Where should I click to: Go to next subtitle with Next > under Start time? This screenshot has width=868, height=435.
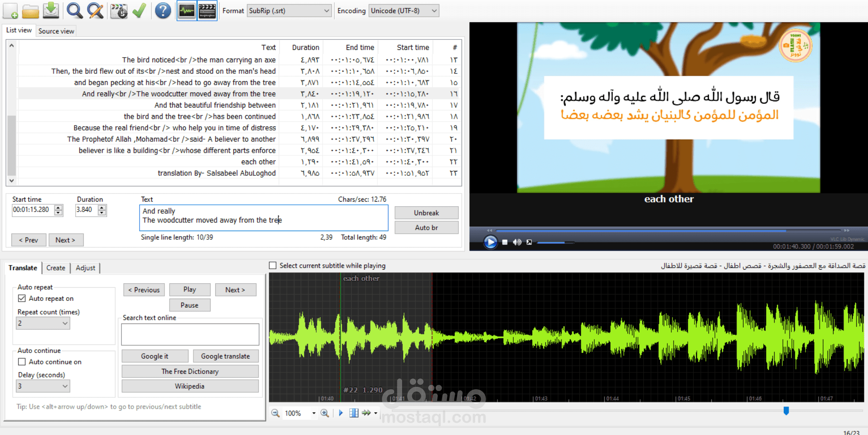click(x=66, y=240)
